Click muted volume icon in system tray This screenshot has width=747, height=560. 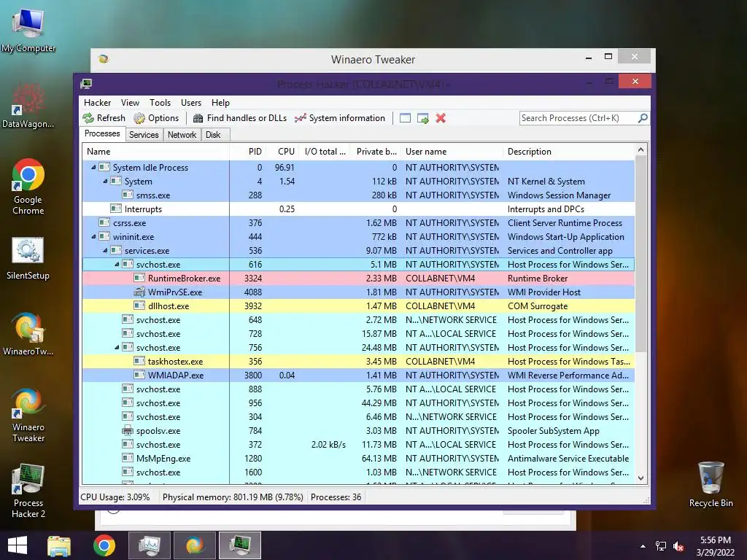click(x=679, y=546)
